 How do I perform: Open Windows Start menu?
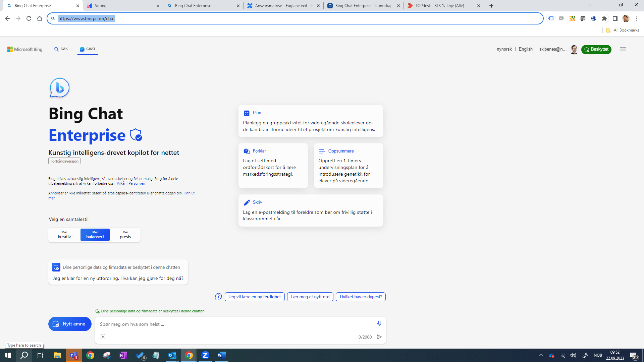point(8,355)
